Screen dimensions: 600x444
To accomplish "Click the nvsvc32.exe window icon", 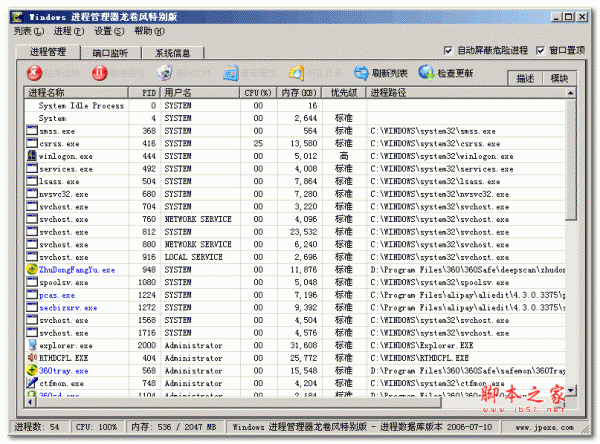I will tap(32, 194).
